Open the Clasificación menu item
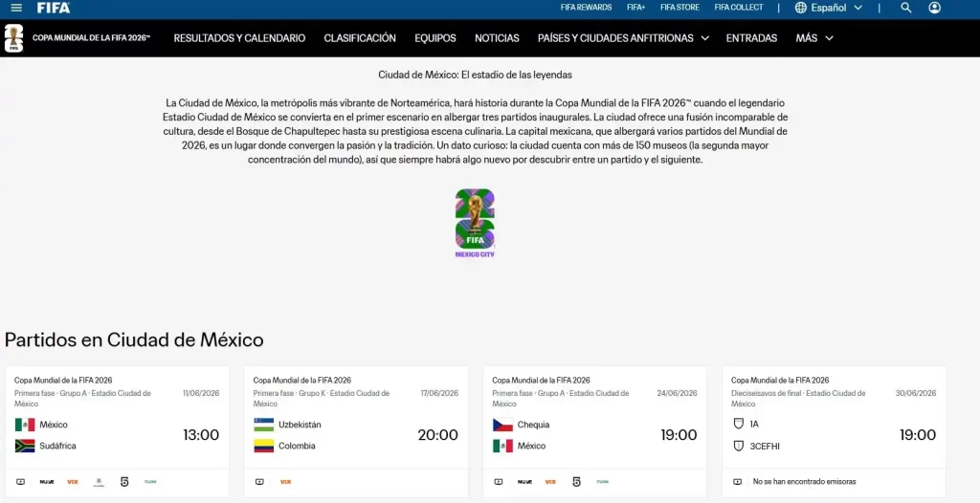 click(x=360, y=38)
